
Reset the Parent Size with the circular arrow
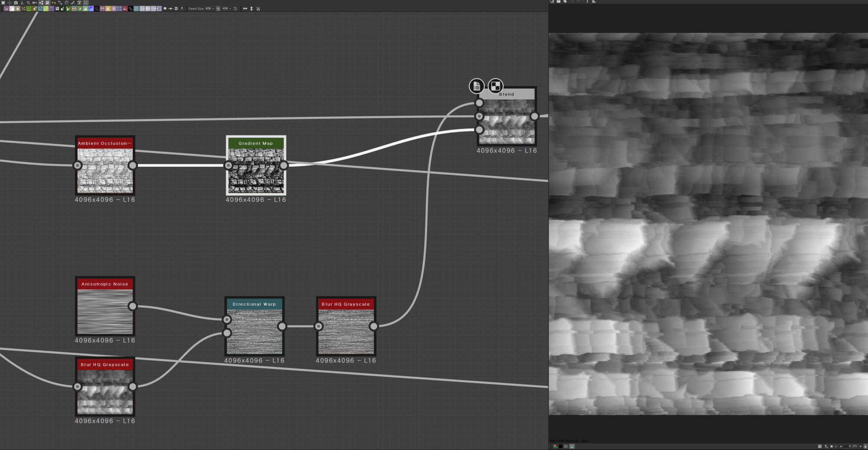click(236, 9)
